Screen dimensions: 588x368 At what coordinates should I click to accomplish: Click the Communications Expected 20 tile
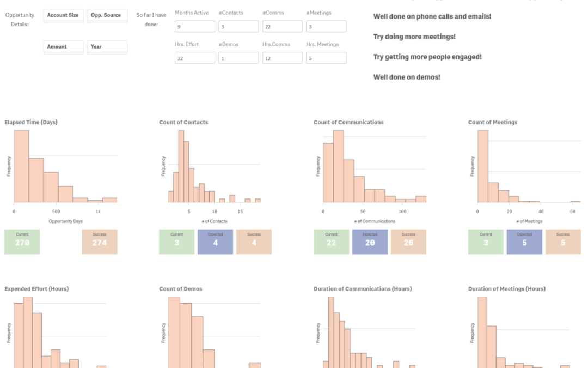370,242
